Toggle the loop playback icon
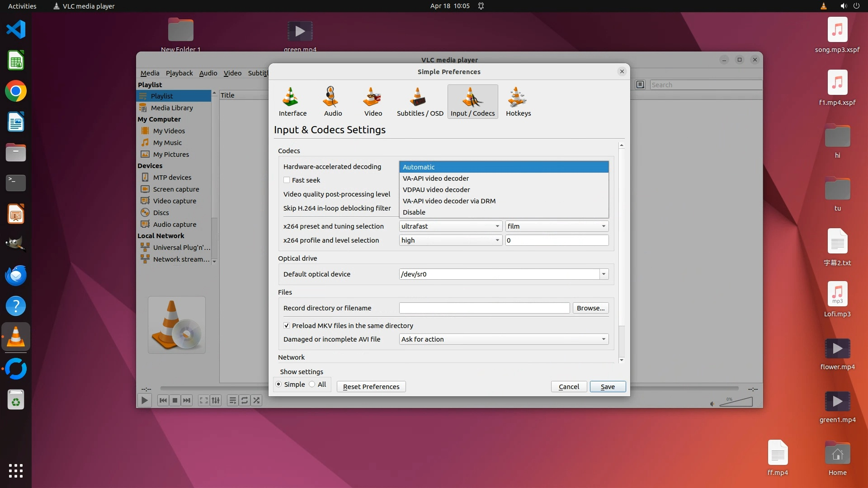The image size is (868, 488). tap(245, 400)
